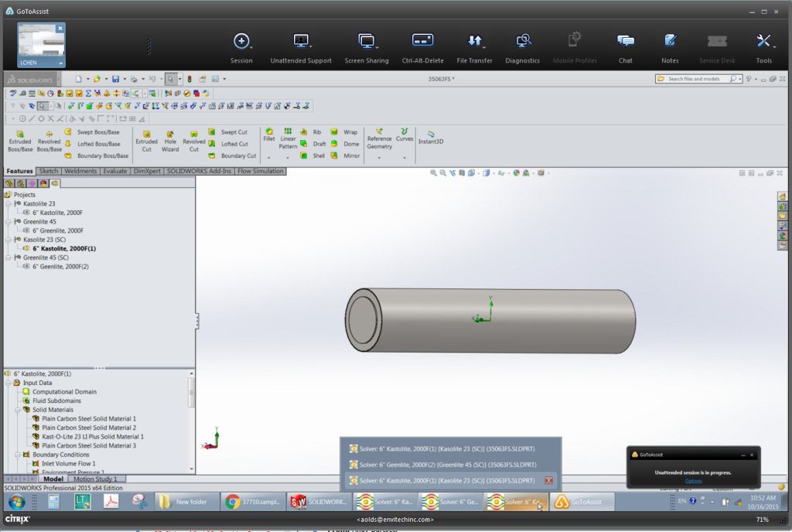Open the File Transfer tool
This screenshot has height=532, width=792.
tap(474, 49)
